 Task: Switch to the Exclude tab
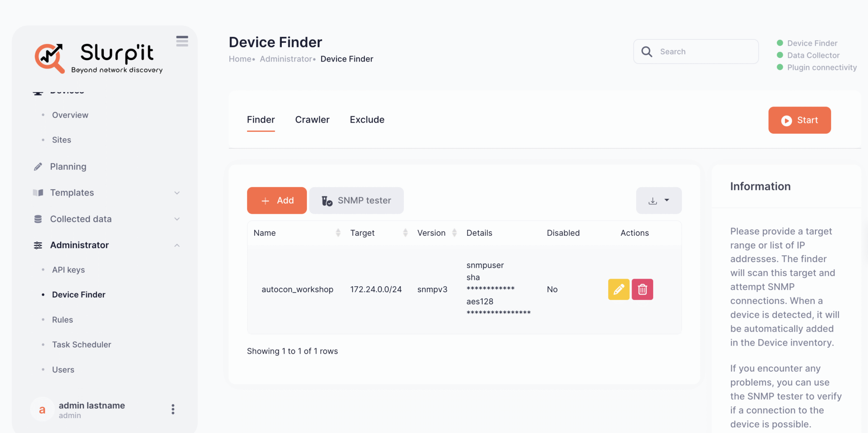click(x=367, y=120)
